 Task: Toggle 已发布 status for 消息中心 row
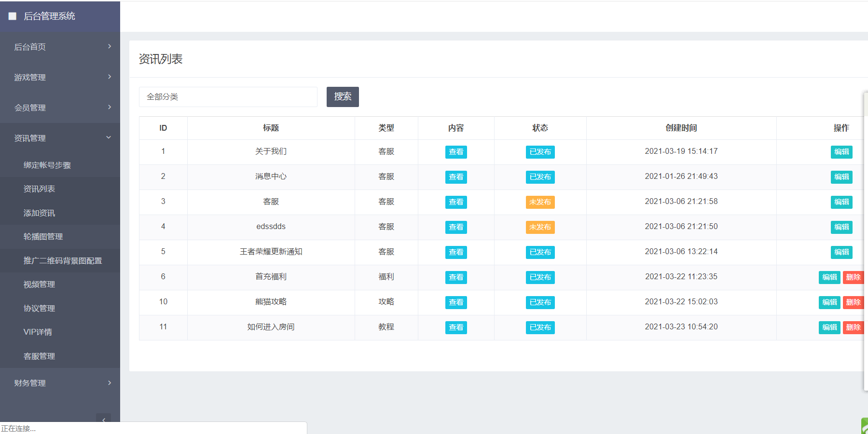(540, 177)
